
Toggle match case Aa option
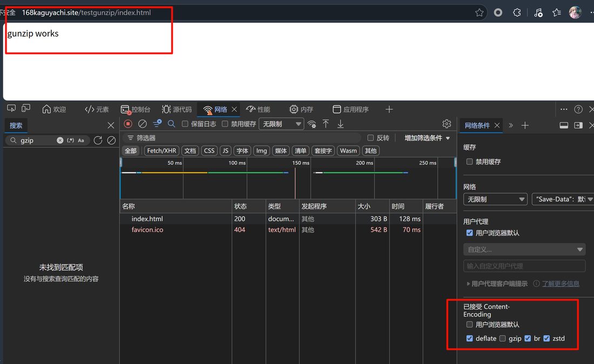click(x=80, y=140)
